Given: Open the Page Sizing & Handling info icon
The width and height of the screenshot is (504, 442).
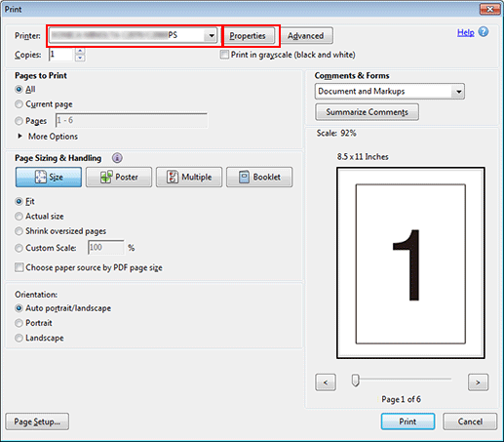Looking at the screenshot, I should [117, 158].
